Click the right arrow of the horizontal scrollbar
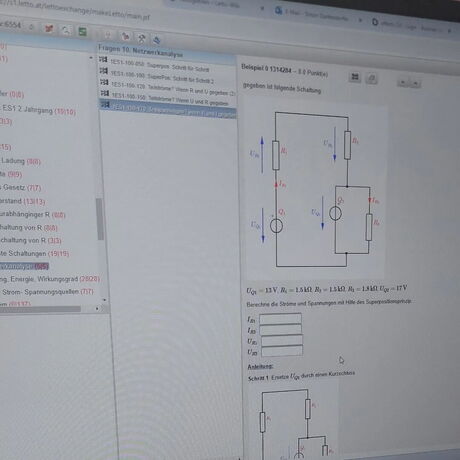Image resolution: width=460 pixels, height=460 pixels. click(97, 309)
